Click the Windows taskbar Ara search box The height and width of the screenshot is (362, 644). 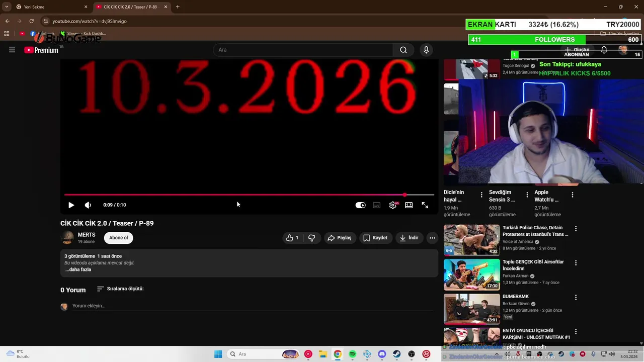click(264, 354)
